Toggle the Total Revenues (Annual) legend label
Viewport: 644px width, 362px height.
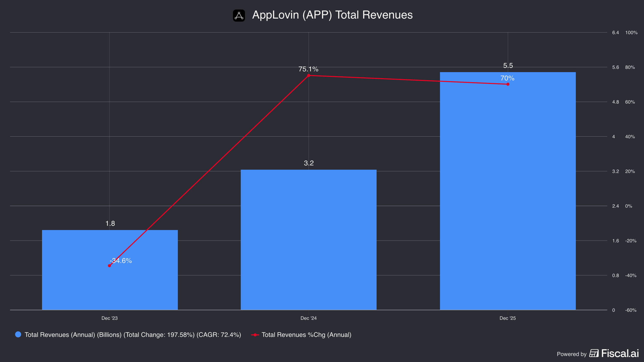[x=133, y=335]
